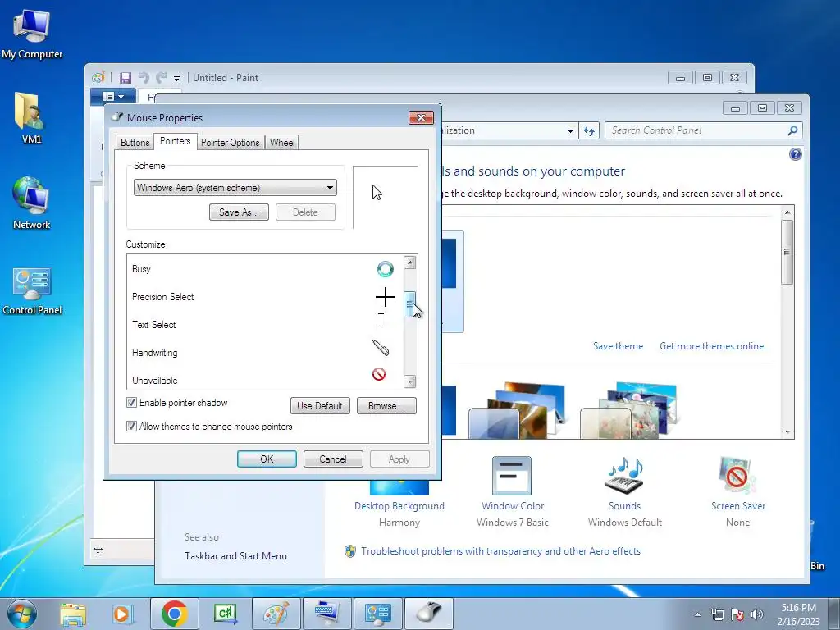Click Search Control Panel field
Screen dimensions: 840x630
[703, 130]
